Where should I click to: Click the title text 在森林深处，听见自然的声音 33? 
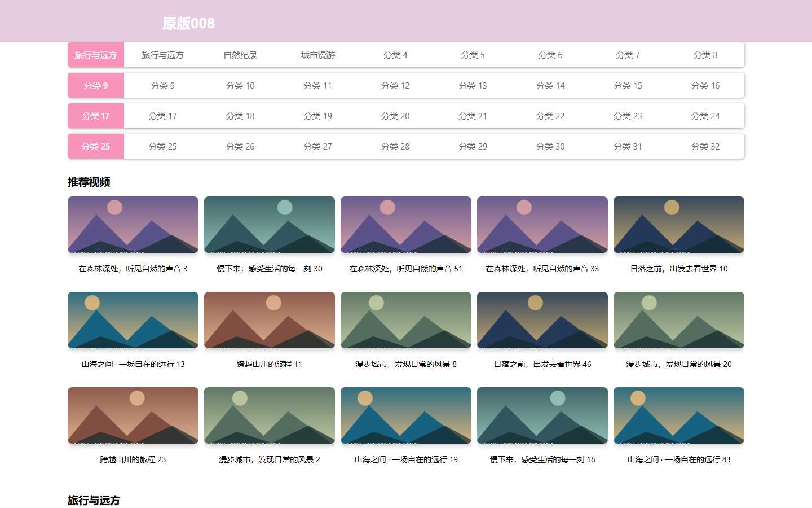(x=542, y=269)
